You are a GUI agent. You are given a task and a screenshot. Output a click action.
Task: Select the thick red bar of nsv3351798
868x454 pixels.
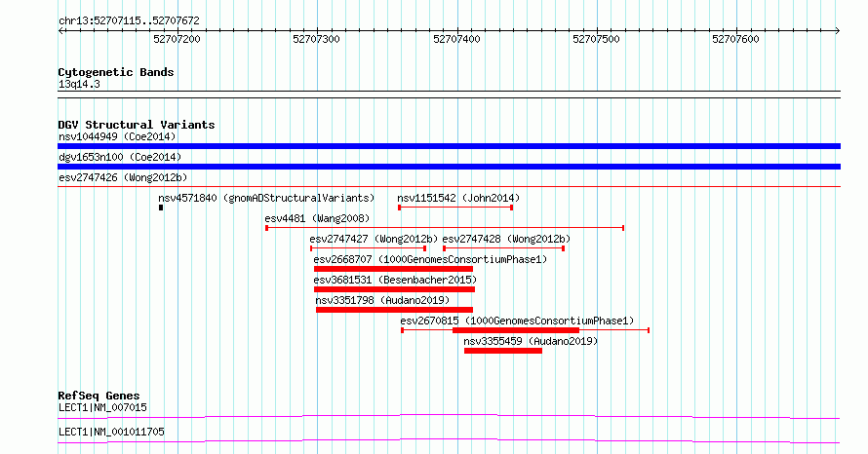tap(395, 310)
